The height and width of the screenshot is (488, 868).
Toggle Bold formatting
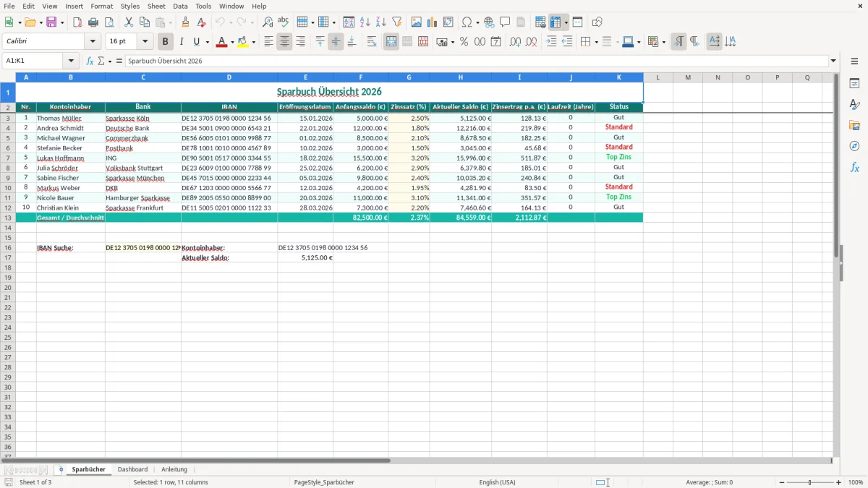(x=166, y=42)
